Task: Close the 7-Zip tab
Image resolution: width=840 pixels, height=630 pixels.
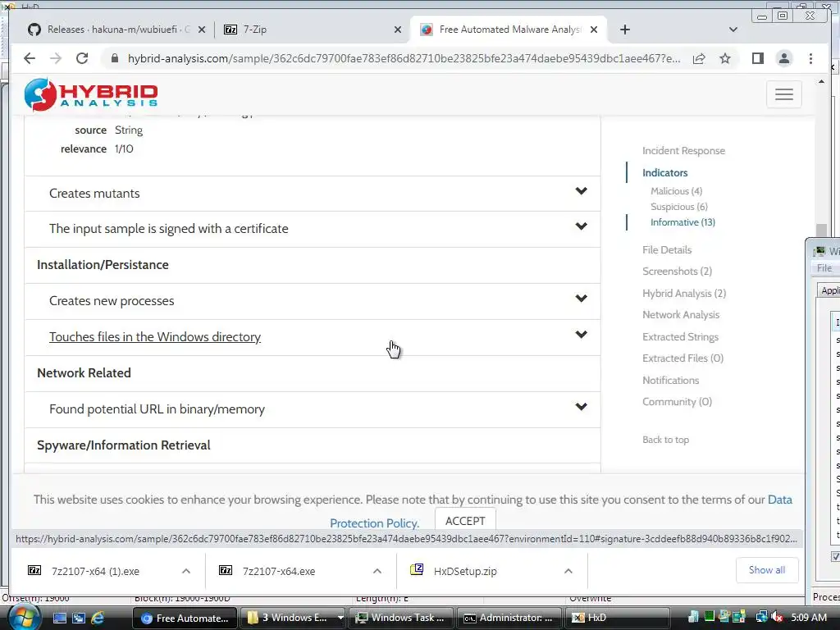Action: point(398,30)
